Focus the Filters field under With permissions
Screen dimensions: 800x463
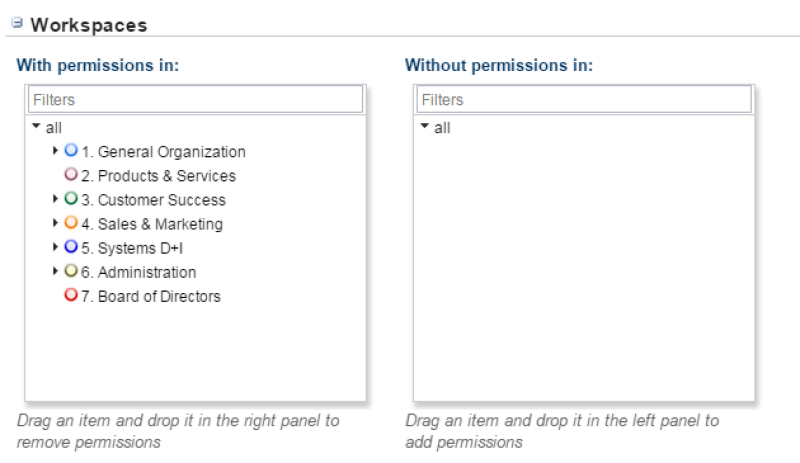click(195, 100)
